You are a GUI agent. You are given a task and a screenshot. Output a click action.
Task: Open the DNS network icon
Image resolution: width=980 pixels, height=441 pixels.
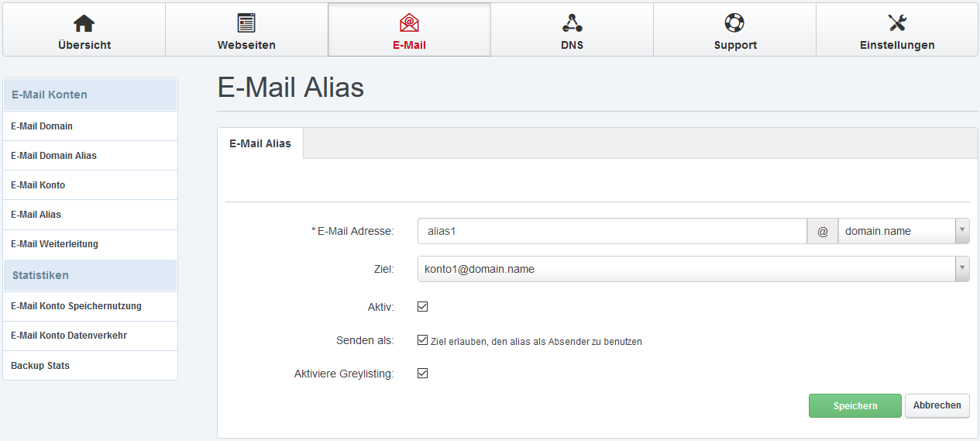(572, 23)
